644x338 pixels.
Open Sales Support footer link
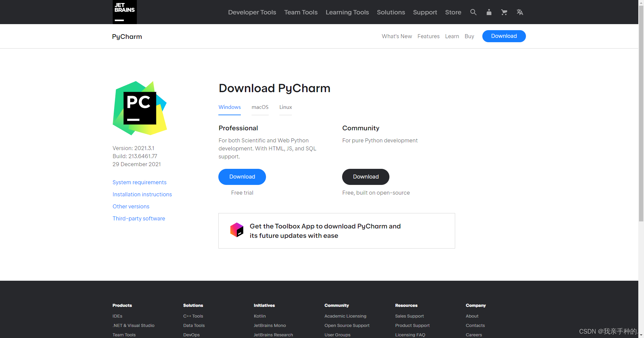(410, 316)
